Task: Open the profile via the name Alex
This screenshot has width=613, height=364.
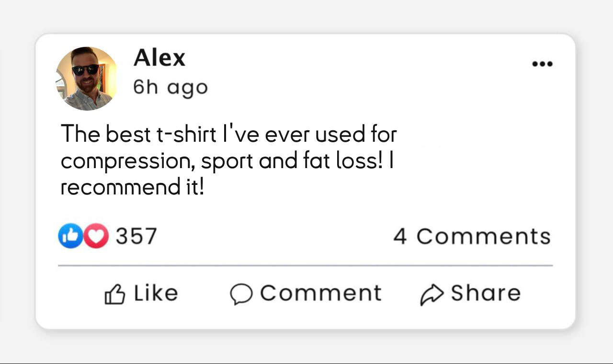Action: coord(159,58)
